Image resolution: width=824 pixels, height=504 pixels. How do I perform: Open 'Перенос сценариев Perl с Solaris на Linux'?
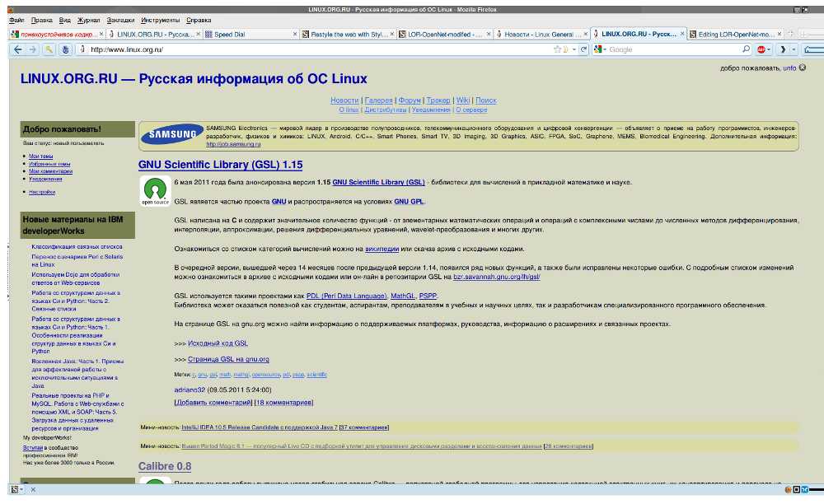point(77,260)
